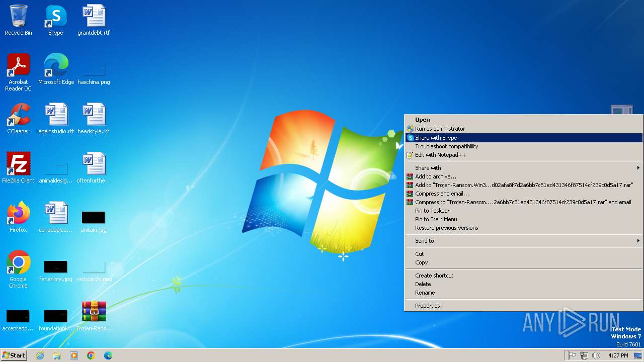
Task: Choose Delete in the context menu
Action: 524,284
